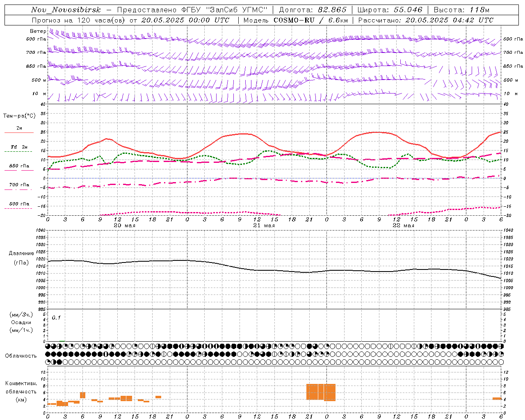Image resolution: width=525 pixels, height=420 pixels.
Task: Click the orange convective bar at far right
Action: [497, 398]
